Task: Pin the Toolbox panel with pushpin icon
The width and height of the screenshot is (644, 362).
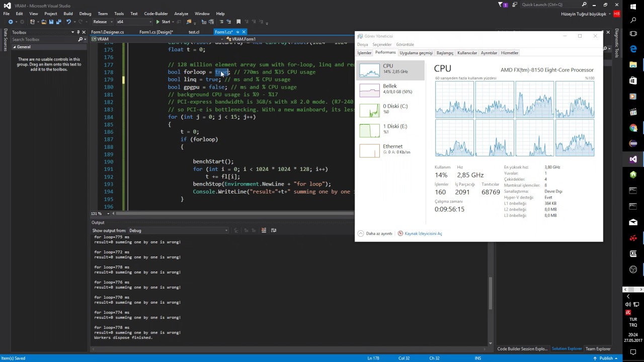Action: click(x=78, y=32)
